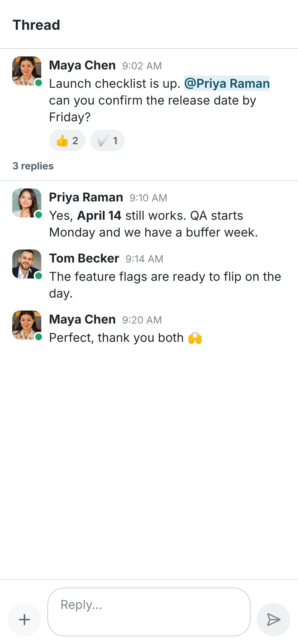Screen dimensions: 298x644
Task: Click the Thread header title
Action: click(36, 25)
